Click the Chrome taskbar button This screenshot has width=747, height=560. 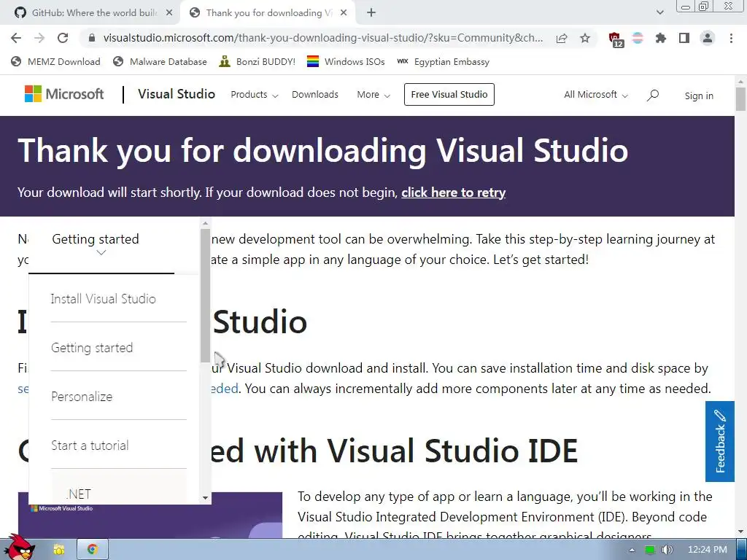93,550
